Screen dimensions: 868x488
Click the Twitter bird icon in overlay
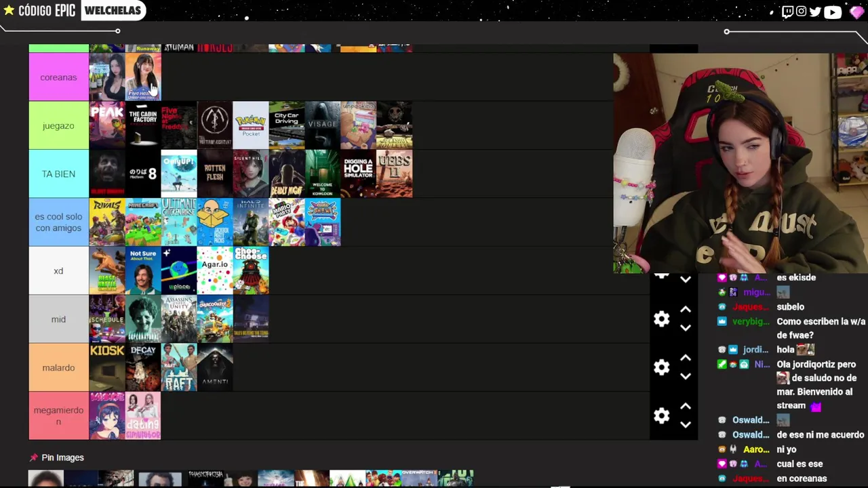tap(815, 12)
